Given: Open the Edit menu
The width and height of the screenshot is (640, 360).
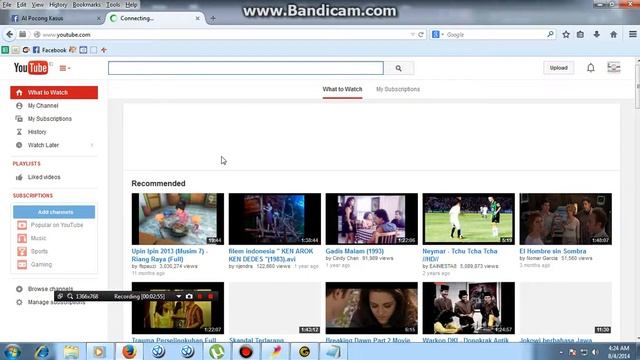Looking at the screenshot, I should [x=21, y=5].
